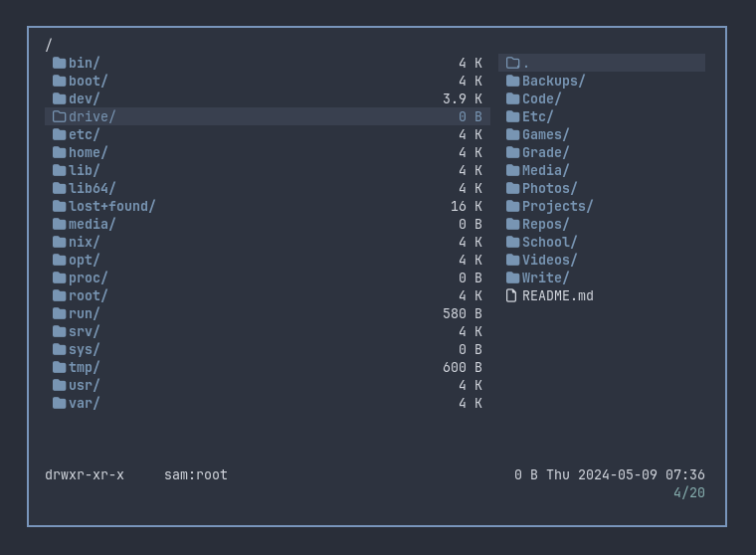
Task: Click the folder icon next to bin/
Action: tap(59, 63)
